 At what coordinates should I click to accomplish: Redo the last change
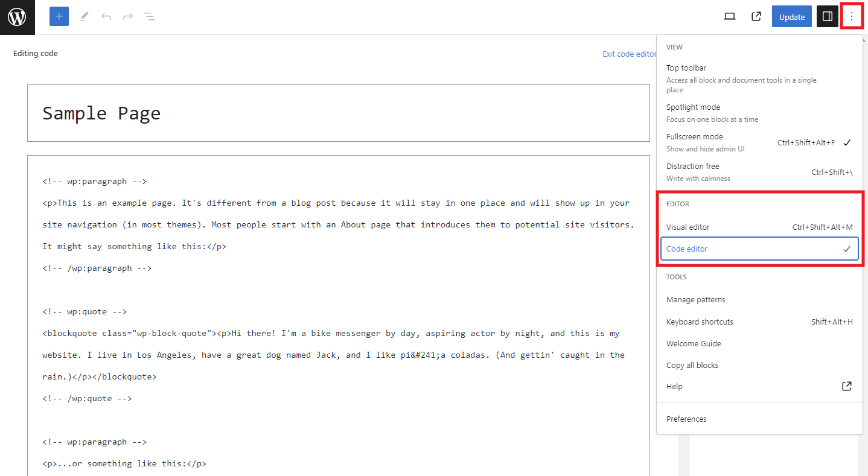click(127, 16)
